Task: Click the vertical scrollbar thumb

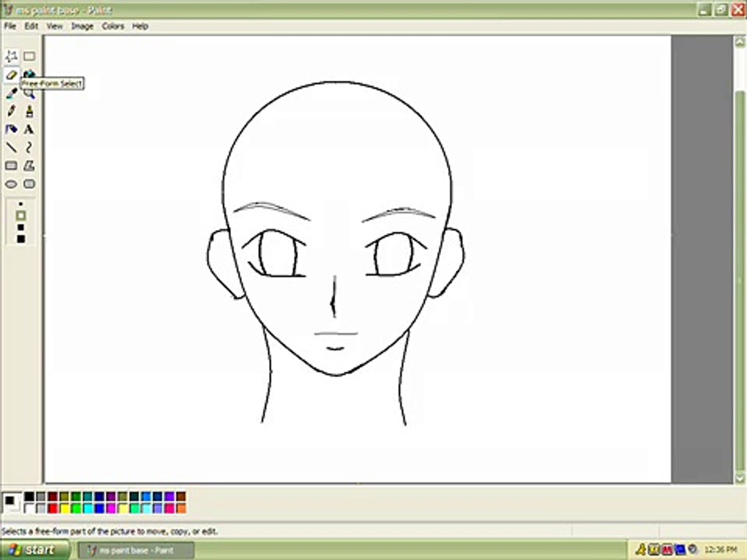Action: point(740,280)
